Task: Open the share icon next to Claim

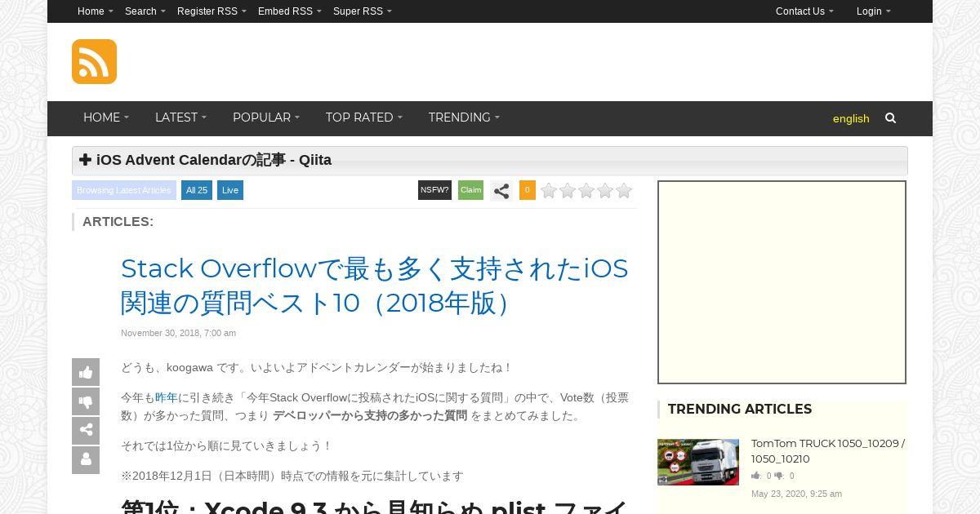Action: pos(501,191)
